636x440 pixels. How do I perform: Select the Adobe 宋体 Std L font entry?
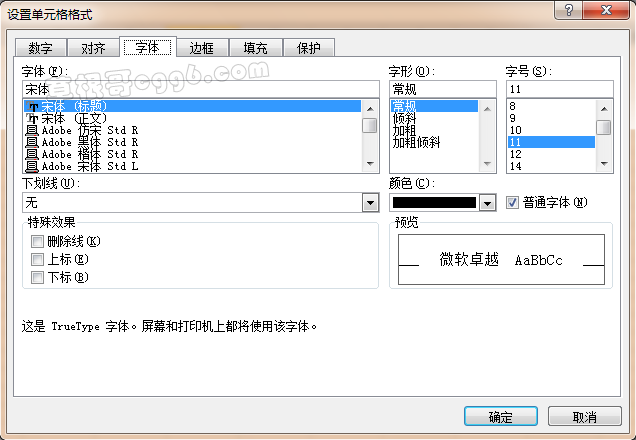(89, 166)
